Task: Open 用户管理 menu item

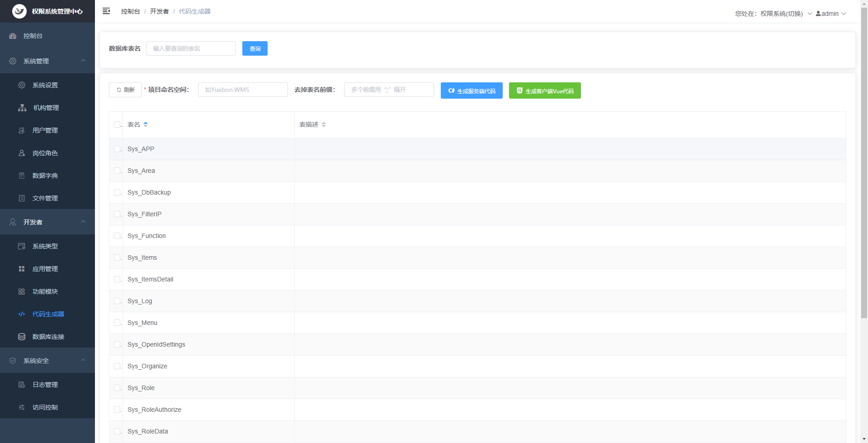Action: pyautogui.click(x=47, y=130)
